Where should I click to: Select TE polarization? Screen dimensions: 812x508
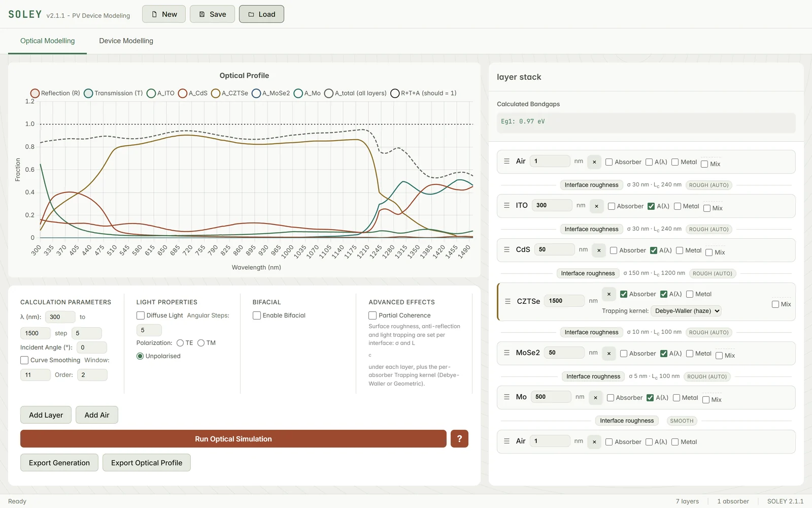[180, 343]
